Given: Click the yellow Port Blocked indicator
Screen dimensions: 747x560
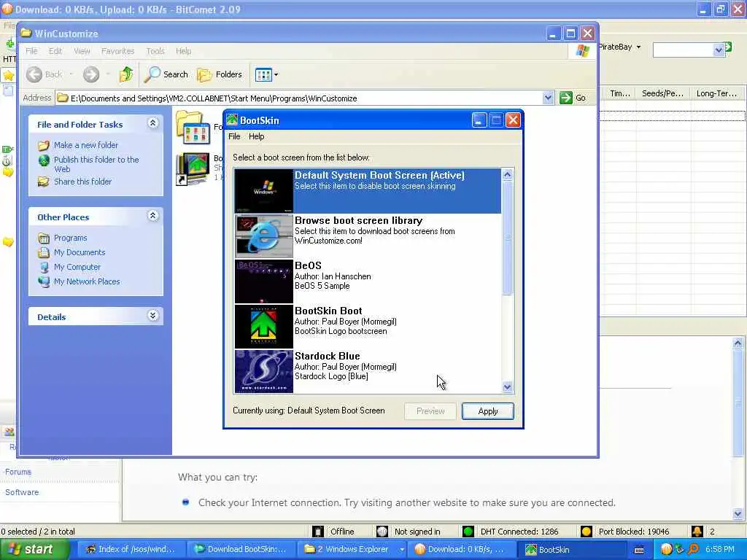Looking at the screenshot, I should click(587, 532).
